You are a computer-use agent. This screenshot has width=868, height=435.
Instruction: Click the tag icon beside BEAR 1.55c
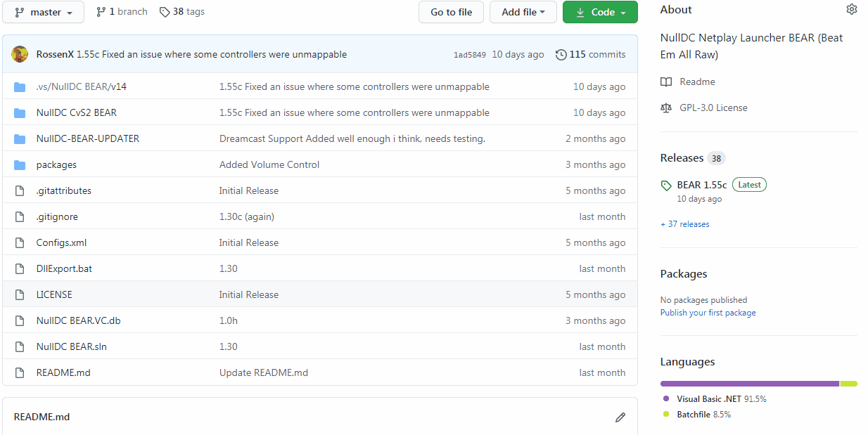(x=666, y=186)
